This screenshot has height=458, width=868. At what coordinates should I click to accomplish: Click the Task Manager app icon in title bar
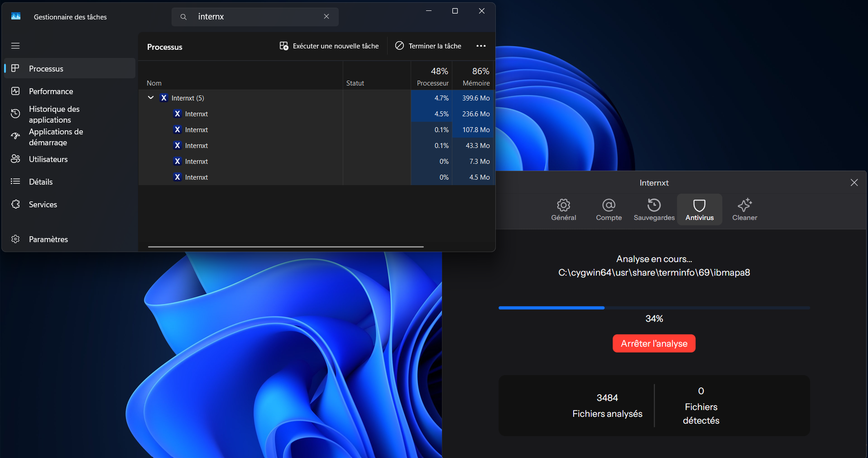16,16
